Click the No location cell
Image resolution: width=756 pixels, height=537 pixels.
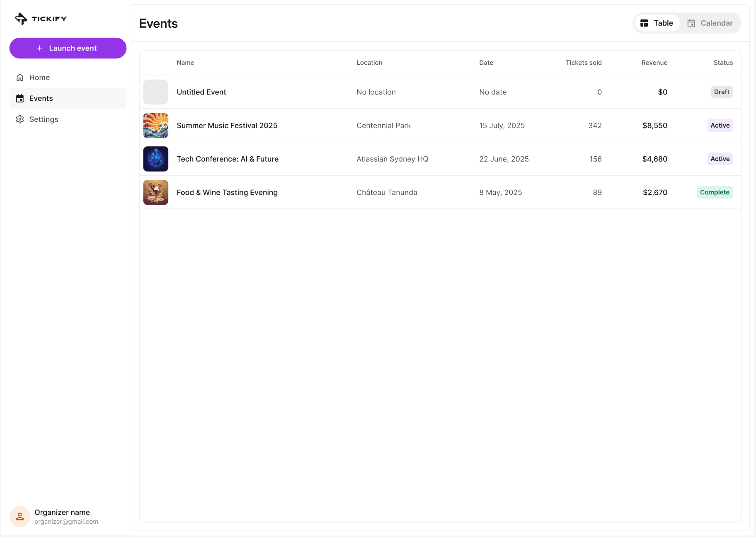point(376,92)
